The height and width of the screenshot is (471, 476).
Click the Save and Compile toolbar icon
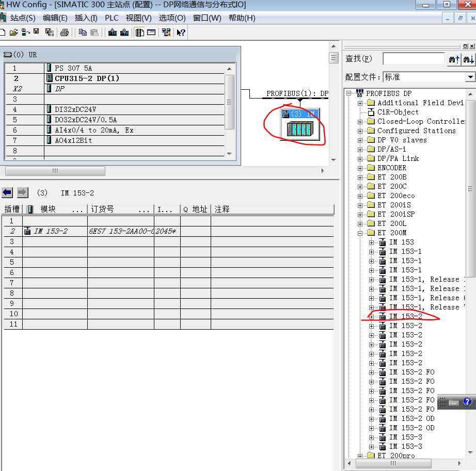(x=49, y=33)
